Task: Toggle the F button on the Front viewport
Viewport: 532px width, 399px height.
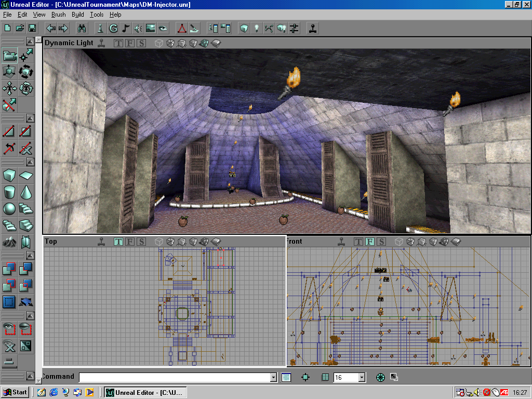Action: [369, 241]
